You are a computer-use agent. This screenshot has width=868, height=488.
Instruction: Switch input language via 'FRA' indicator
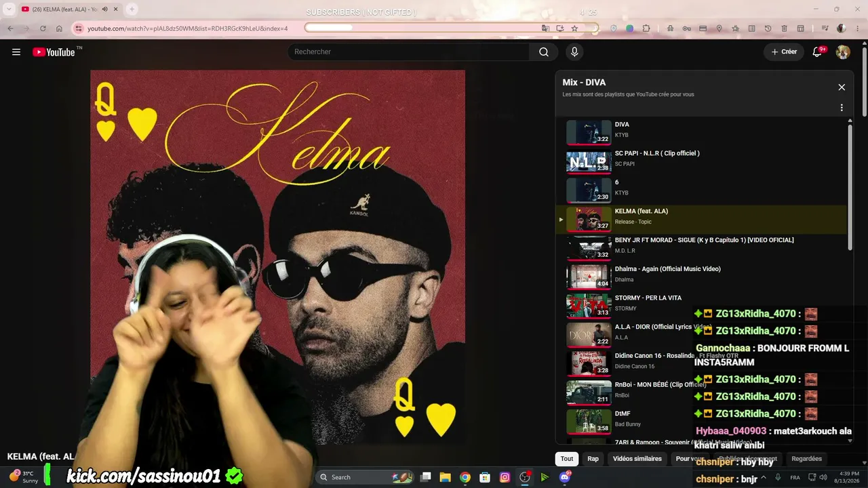point(795,477)
